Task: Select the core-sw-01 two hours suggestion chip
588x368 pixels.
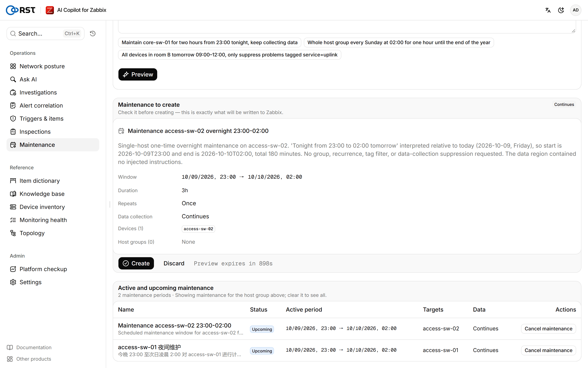Action: pyautogui.click(x=209, y=42)
